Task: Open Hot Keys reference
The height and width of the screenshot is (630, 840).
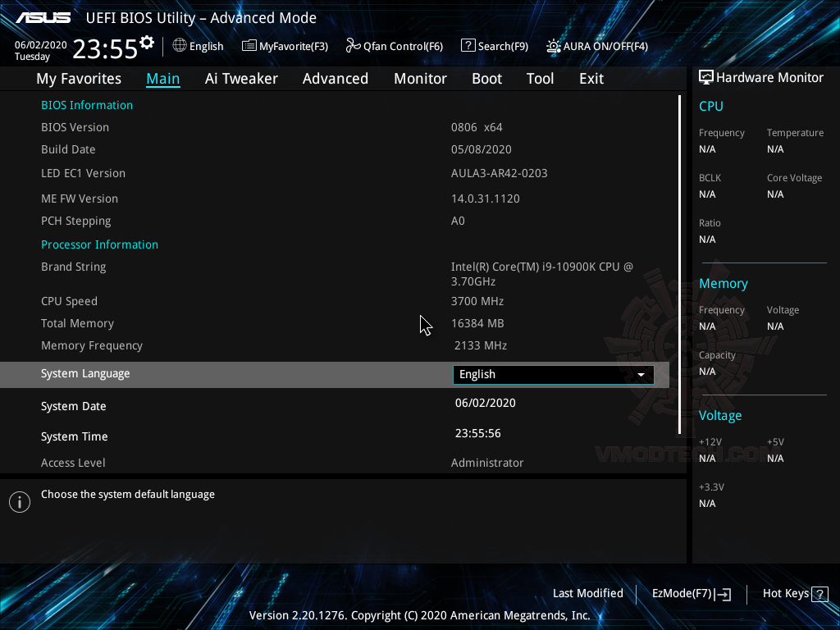Action: point(786,593)
